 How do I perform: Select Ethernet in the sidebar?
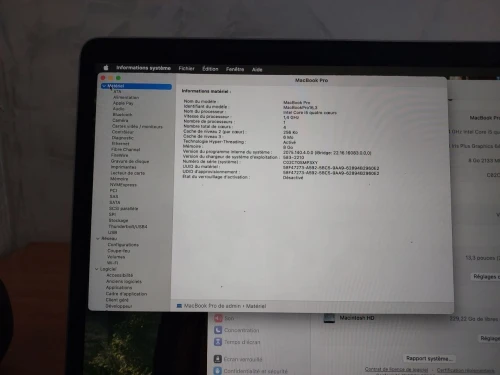pos(120,143)
